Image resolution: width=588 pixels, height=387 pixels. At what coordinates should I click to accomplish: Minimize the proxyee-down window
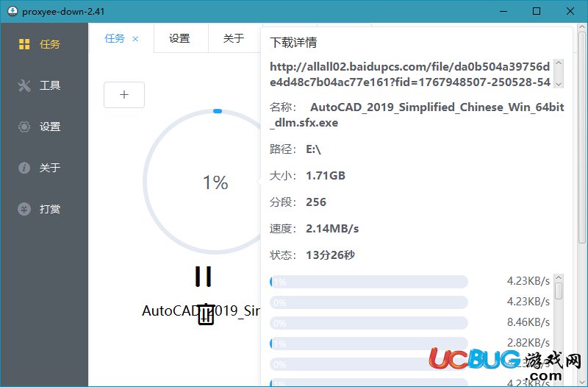pyautogui.click(x=503, y=11)
